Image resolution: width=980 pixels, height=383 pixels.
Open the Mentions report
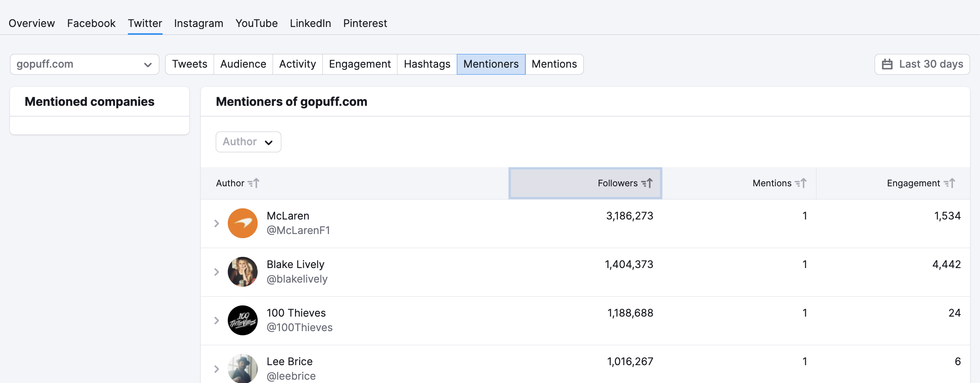[554, 64]
